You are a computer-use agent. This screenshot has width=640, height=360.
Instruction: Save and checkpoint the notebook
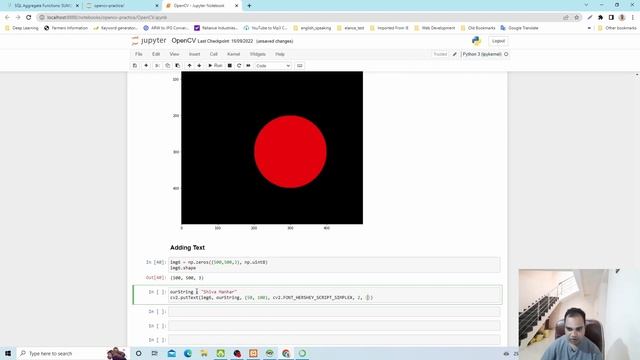pyautogui.click(x=135, y=66)
